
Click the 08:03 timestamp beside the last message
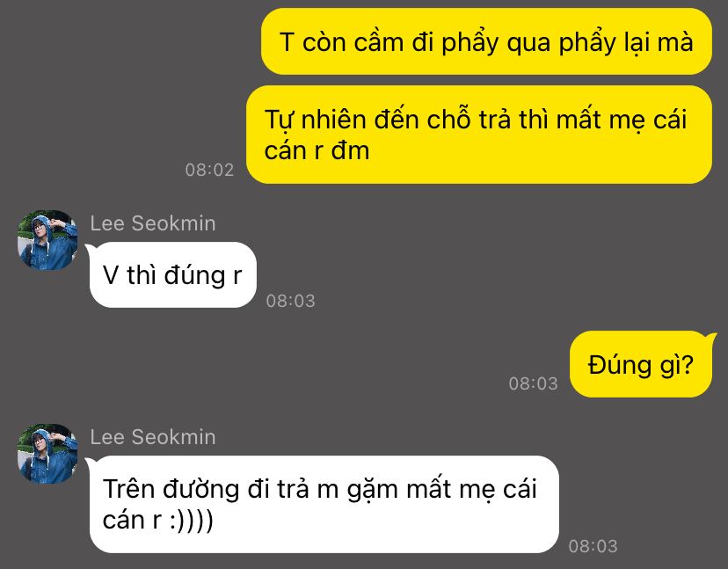point(593,546)
